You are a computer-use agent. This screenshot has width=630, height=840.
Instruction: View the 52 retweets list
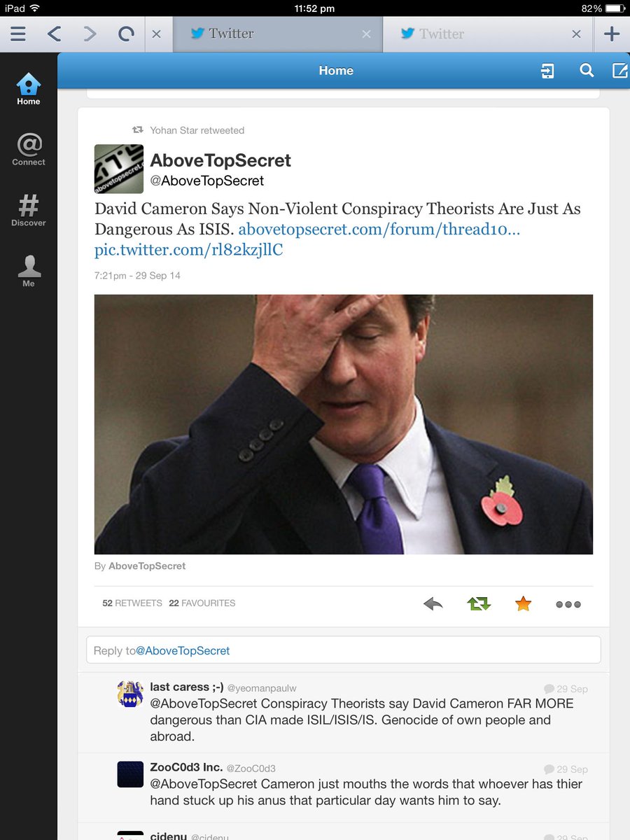(x=132, y=603)
